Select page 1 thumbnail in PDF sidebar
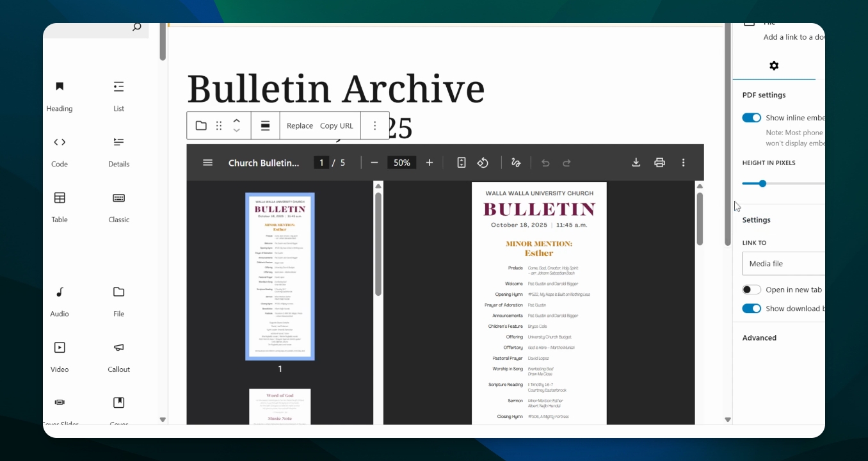Screen dimensions: 868x461 pos(280,277)
